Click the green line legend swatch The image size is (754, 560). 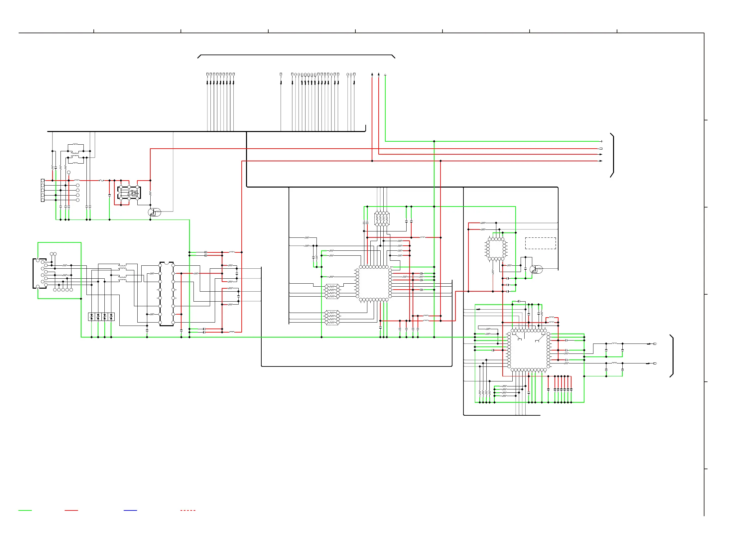(x=25, y=510)
